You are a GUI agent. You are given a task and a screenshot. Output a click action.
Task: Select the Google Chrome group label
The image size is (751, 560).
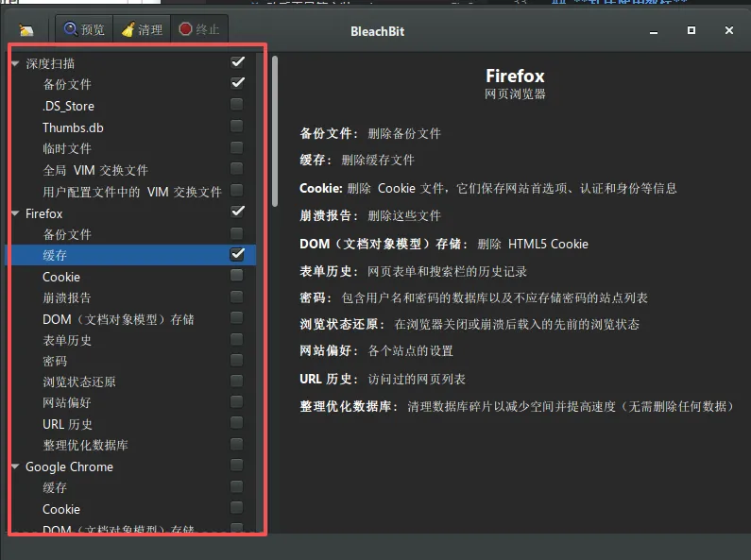(x=69, y=467)
